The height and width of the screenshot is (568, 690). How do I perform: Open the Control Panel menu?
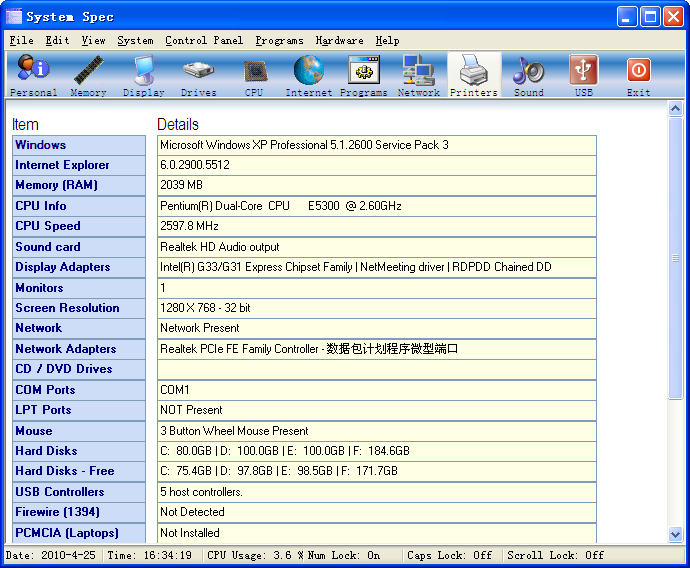203,41
